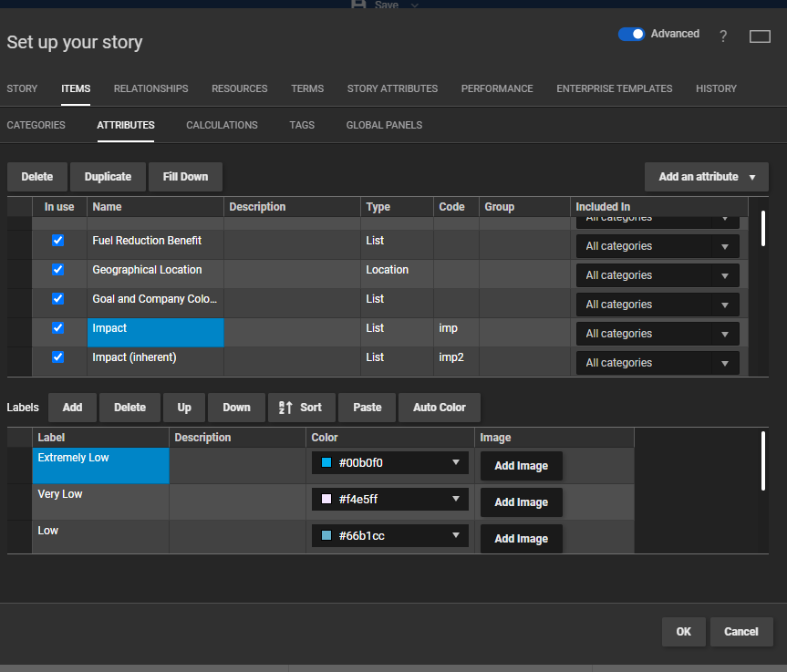Click the Auto Color button

(x=440, y=408)
